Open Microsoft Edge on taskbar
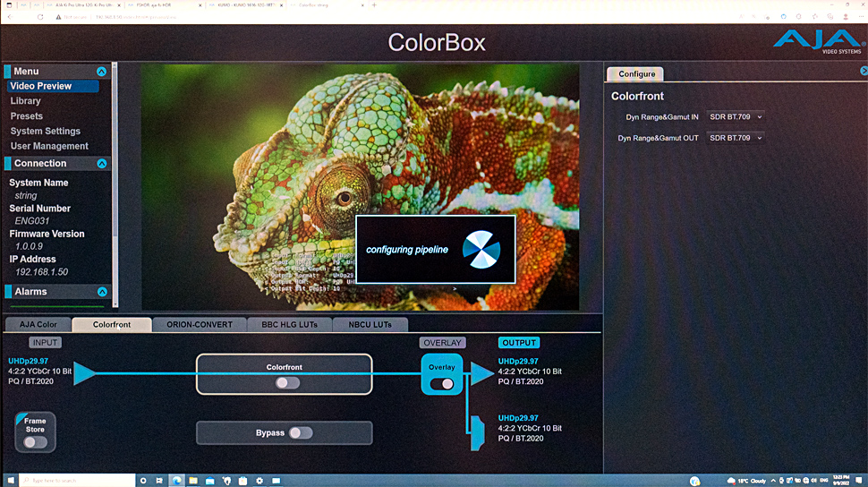 click(x=176, y=481)
